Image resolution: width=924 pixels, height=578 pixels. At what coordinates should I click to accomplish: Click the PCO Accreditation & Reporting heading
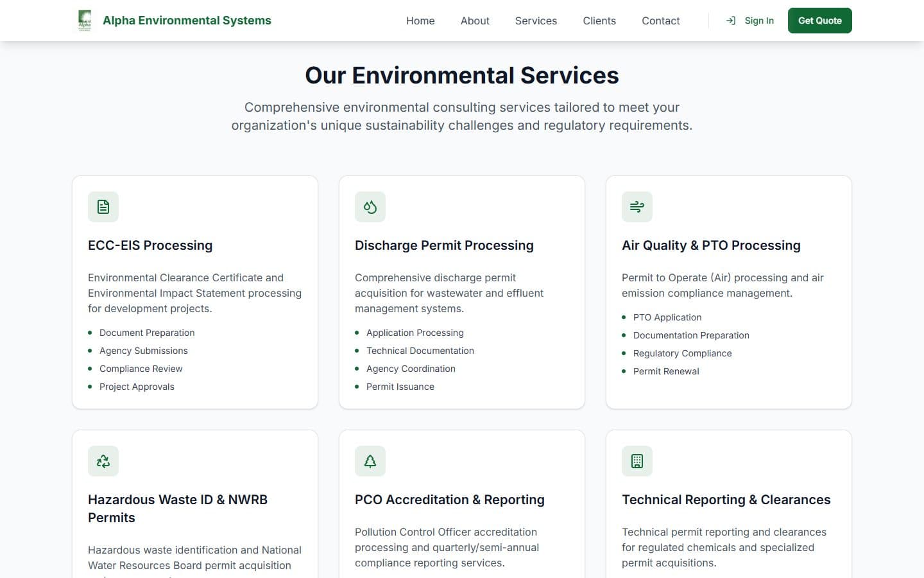coord(450,500)
